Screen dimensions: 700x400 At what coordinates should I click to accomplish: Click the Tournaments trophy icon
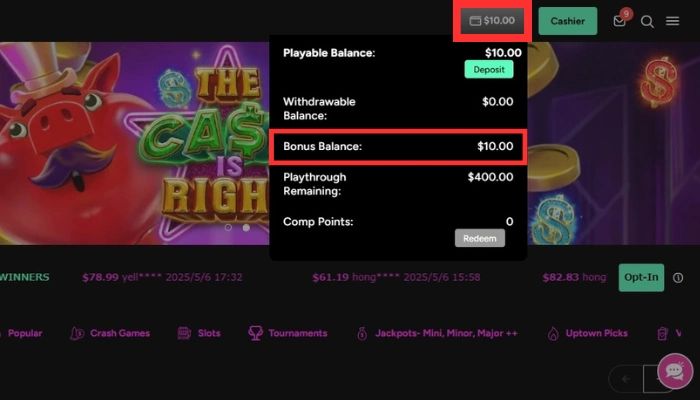255,333
